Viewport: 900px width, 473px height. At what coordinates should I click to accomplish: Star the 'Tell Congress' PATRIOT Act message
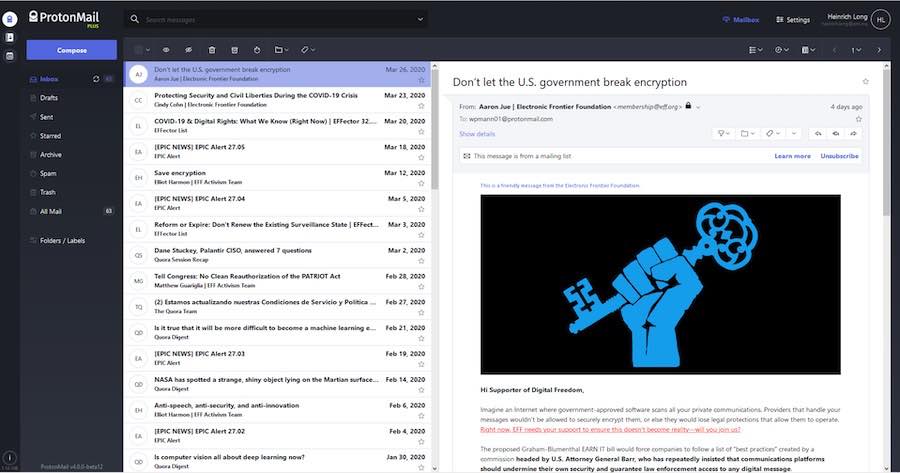421,286
